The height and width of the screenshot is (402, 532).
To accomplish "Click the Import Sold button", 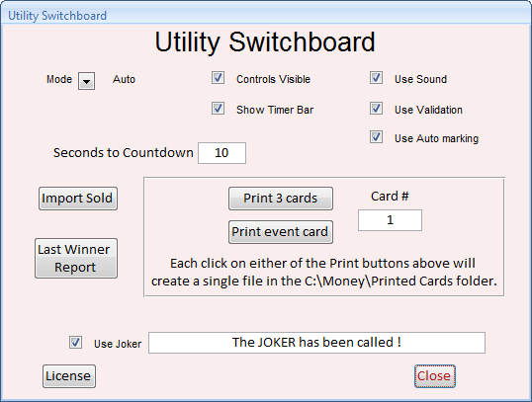I will (78, 199).
